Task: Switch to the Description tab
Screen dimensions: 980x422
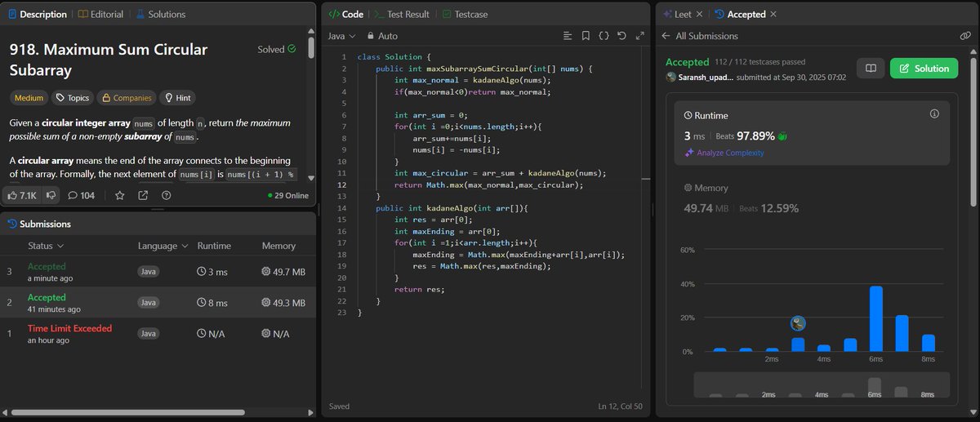Action: [38, 14]
